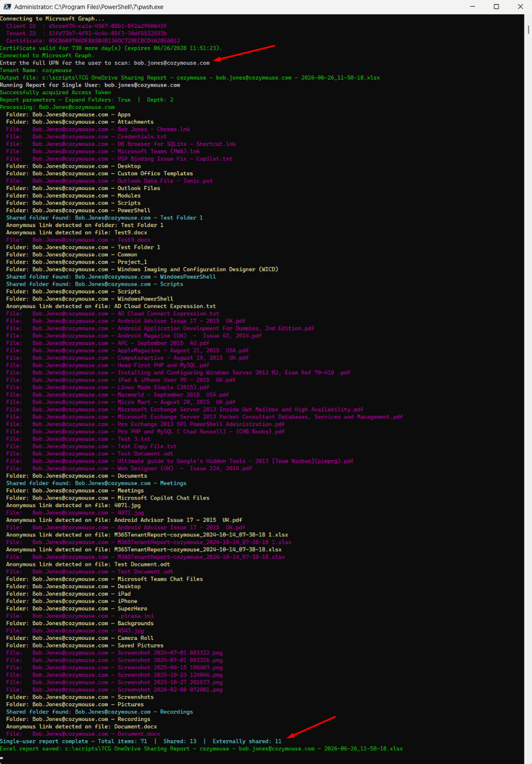Click the Credentials.txt file line

click(x=86, y=137)
